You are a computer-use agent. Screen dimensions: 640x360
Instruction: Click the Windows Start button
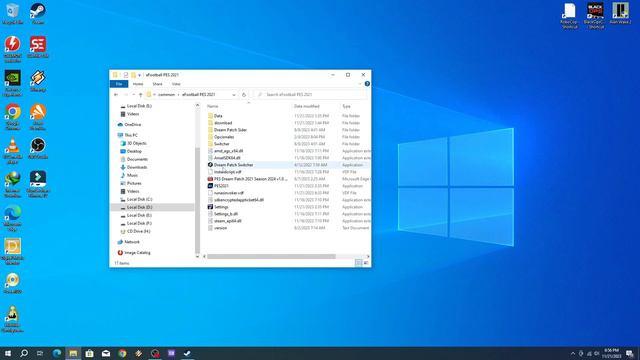(x=8, y=353)
